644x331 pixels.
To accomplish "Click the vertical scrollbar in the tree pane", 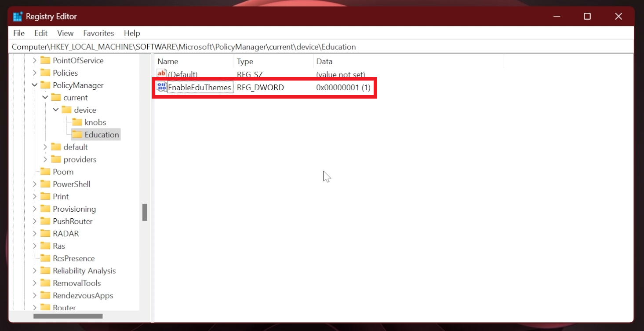I will (x=145, y=213).
